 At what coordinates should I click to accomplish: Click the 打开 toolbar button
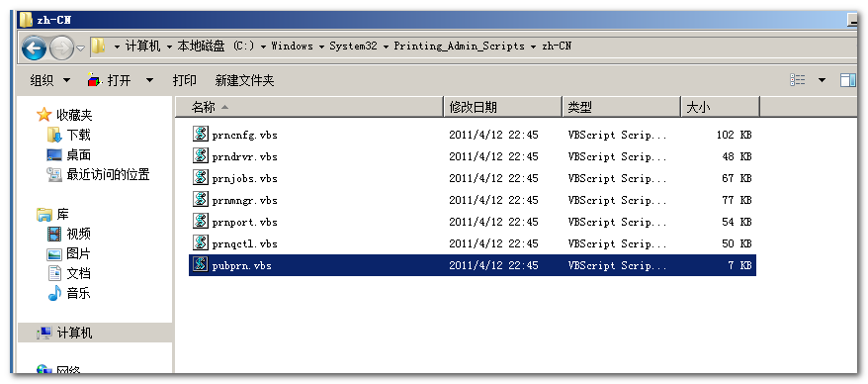pyautogui.click(x=110, y=81)
